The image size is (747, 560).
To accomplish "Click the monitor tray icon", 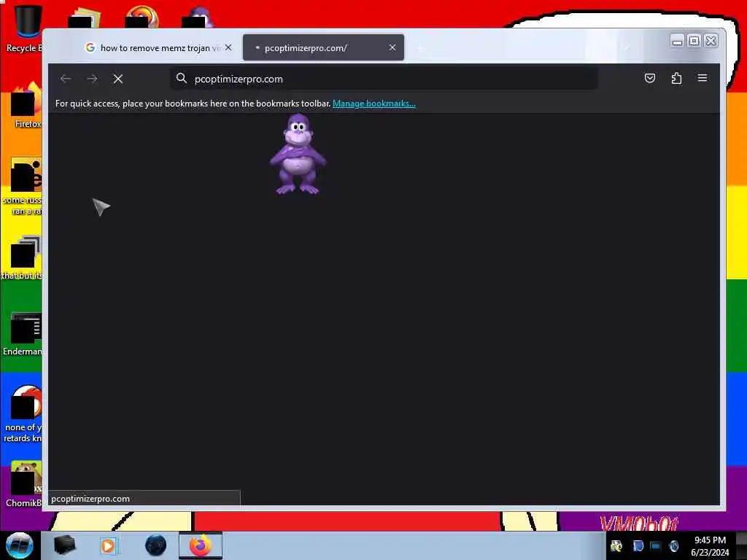I will coord(656,545).
